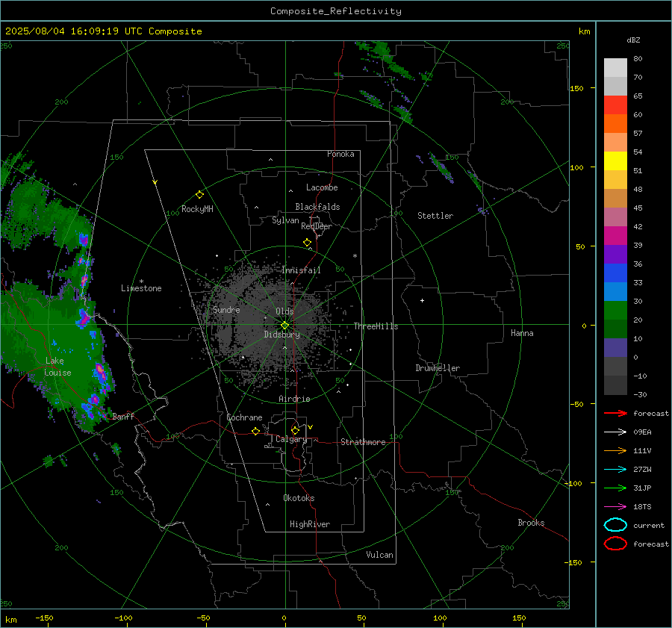Click the Strathmore label

363,442
